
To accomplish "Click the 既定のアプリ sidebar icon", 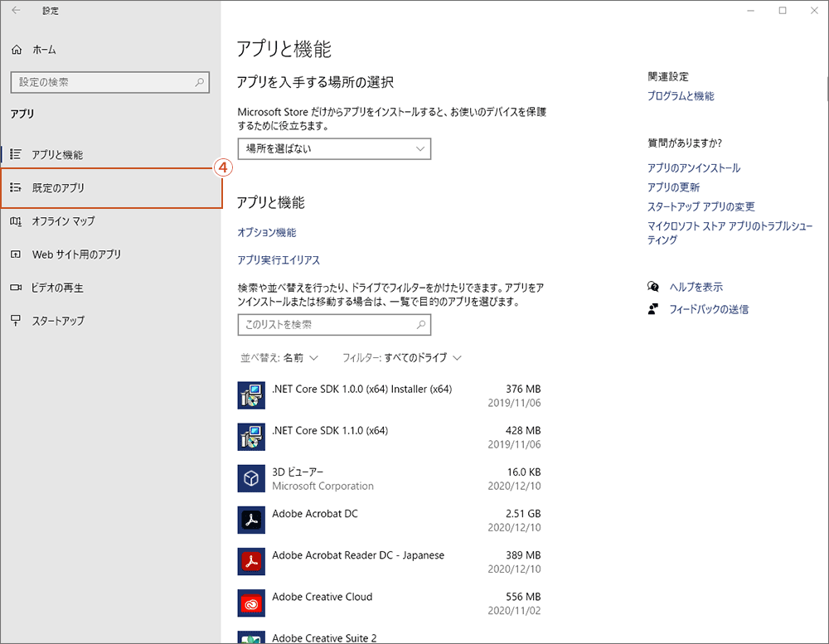I will coord(16,187).
